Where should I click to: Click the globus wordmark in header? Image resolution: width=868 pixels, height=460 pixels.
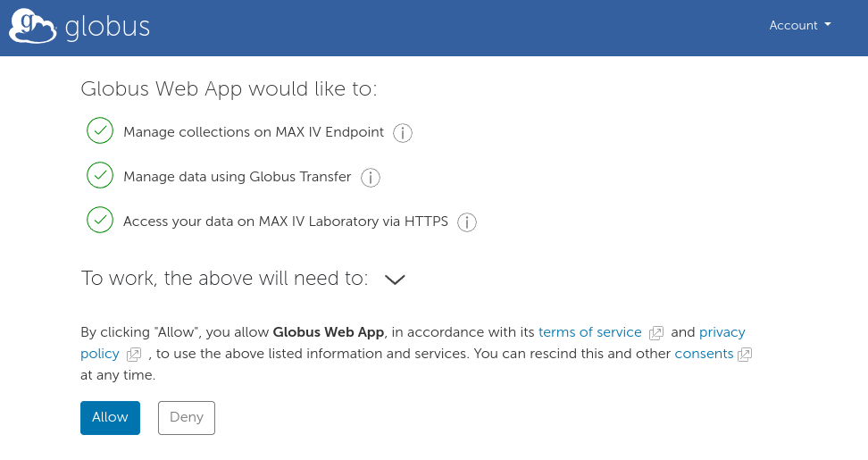tap(107, 27)
